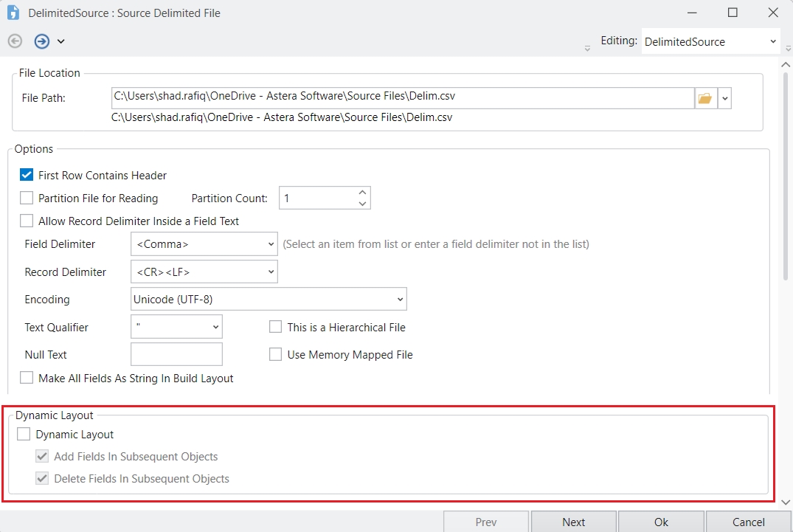
Task: Expand the Encoding dropdown list
Action: (x=269, y=299)
